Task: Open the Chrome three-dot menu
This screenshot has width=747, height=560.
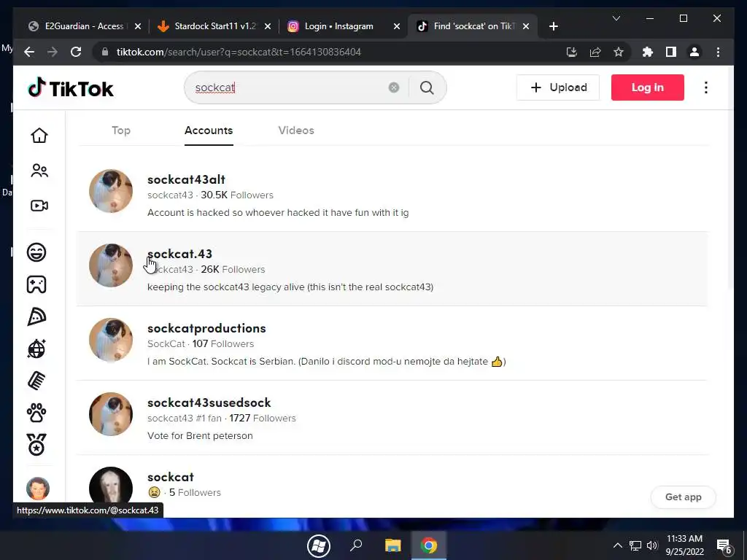Action: 718,52
